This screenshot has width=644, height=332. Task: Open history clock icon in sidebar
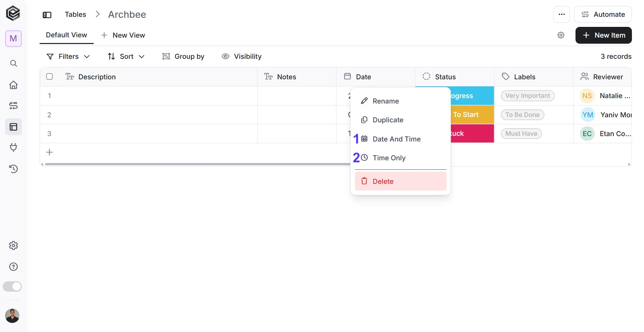tap(13, 169)
